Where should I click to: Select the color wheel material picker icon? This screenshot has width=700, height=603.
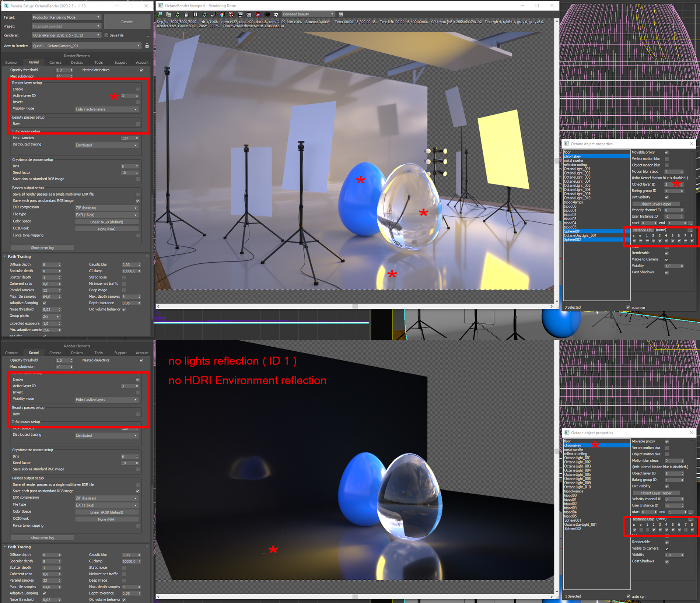click(x=222, y=14)
